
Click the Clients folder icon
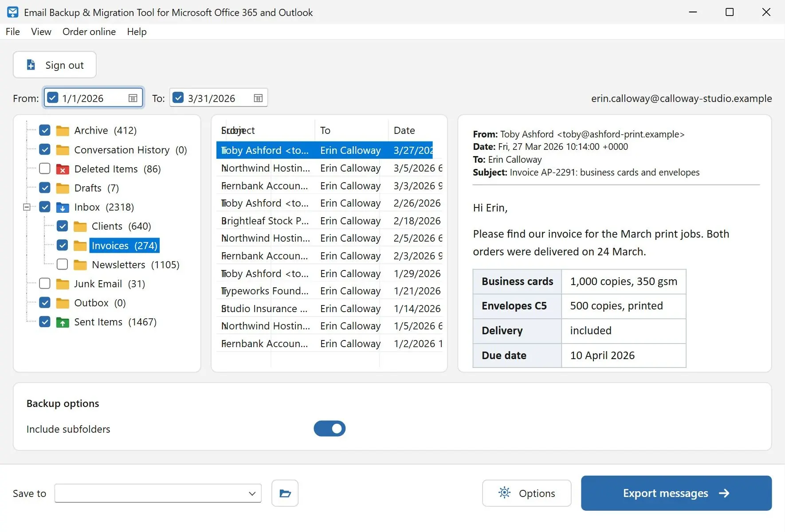[80, 226]
